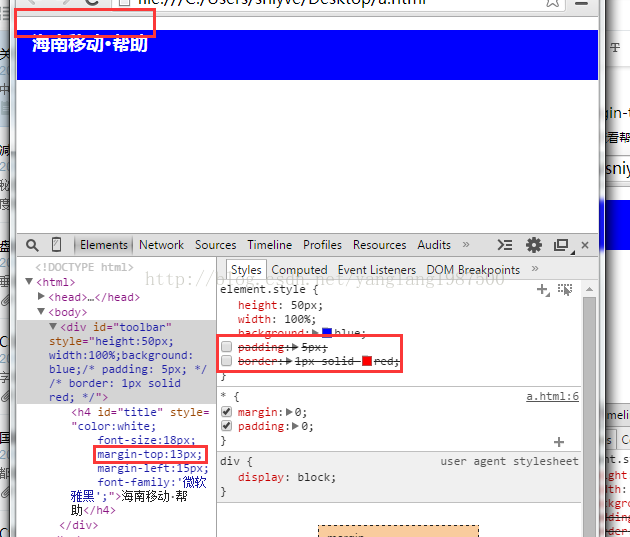Toggle element state icon in Styles pane
The height and width of the screenshot is (537, 630).
coord(565,290)
